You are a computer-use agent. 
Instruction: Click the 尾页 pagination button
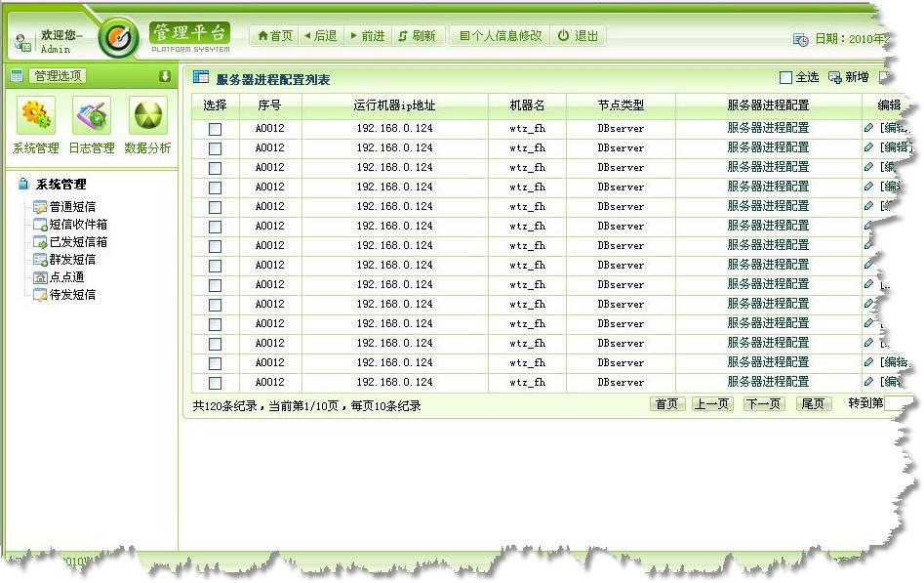pyautogui.click(x=814, y=404)
